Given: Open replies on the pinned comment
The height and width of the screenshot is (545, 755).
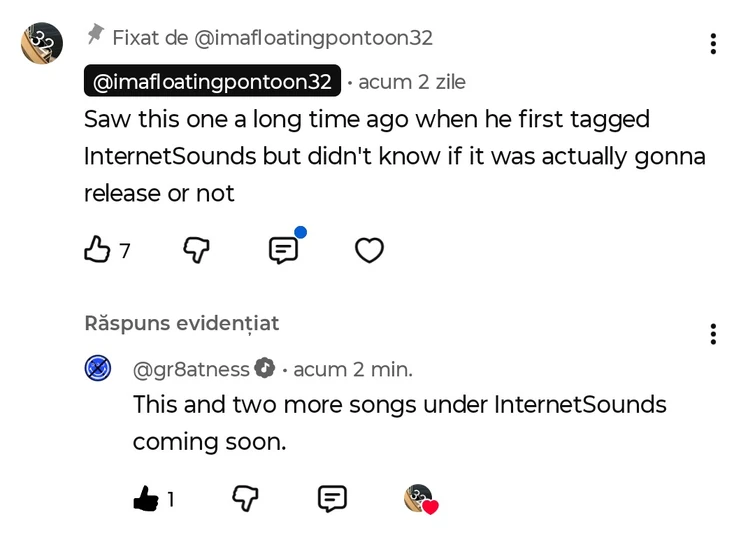Looking at the screenshot, I should [284, 250].
